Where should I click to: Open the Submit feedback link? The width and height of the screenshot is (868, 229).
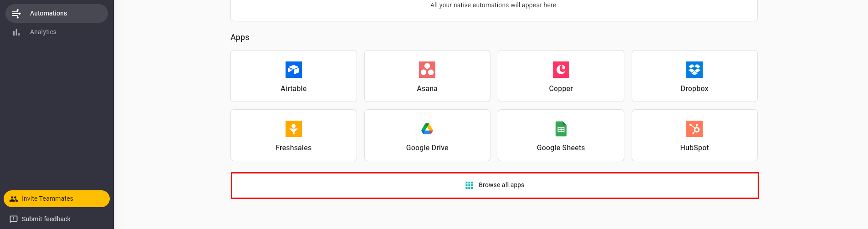pyautogui.click(x=40, y=219)
